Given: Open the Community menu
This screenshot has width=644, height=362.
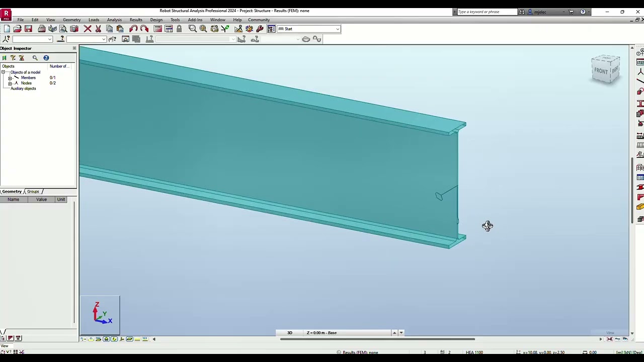Looking at the screenshot, I should point(259,20).
